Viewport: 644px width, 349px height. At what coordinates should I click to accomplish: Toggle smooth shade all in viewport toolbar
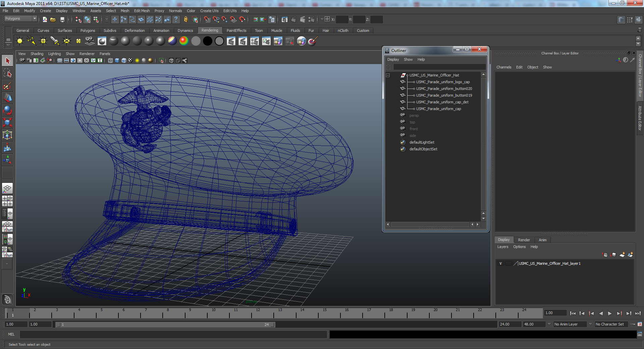(117, 60)
